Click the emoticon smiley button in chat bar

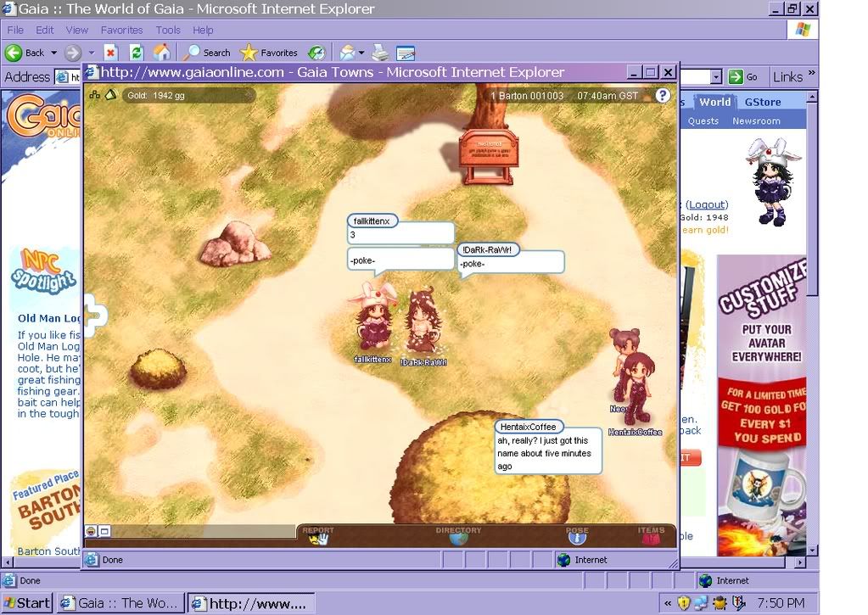91,531
